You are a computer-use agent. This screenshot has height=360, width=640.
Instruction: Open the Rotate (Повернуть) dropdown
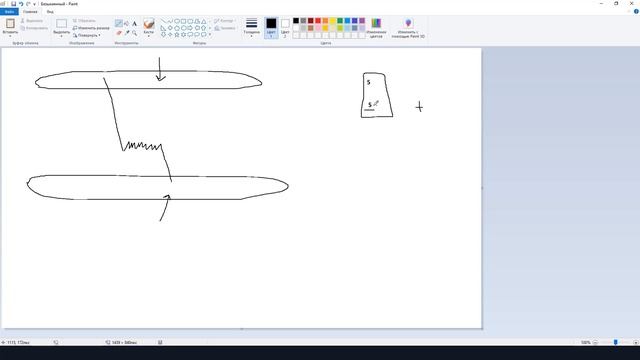tap(87, 36)
